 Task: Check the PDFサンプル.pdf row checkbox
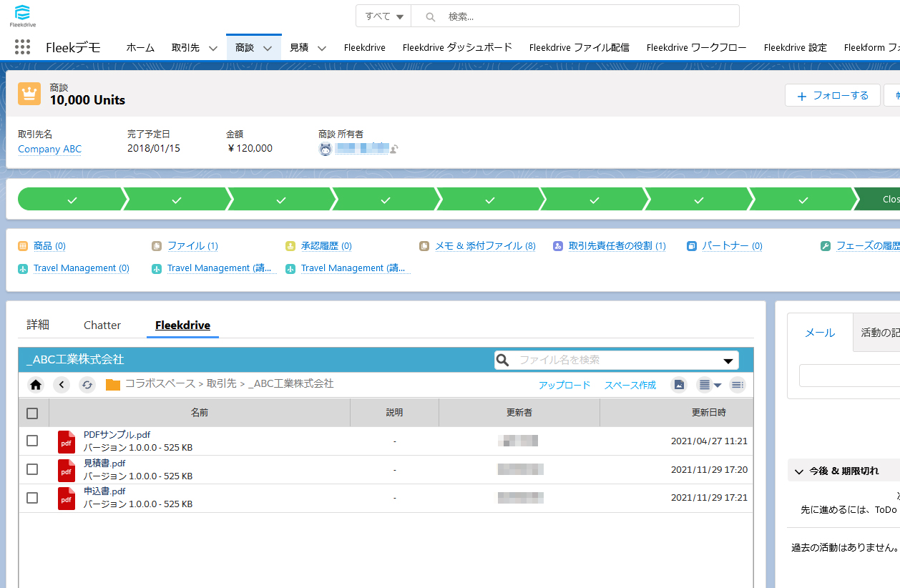(32, 441)
